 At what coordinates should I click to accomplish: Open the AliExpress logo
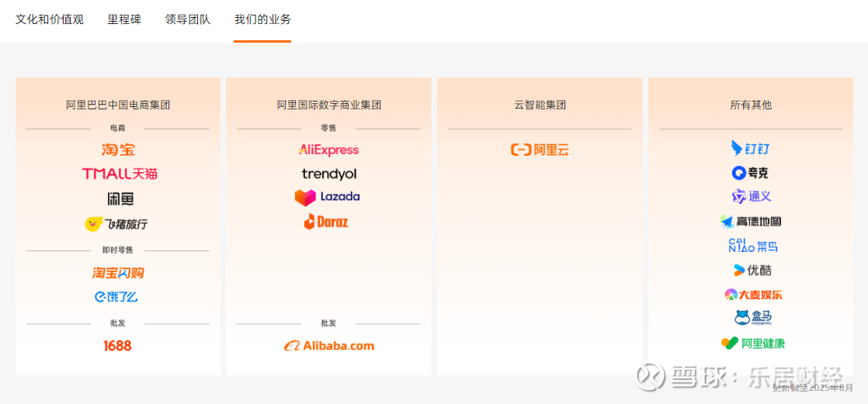[x=328, y=150]
